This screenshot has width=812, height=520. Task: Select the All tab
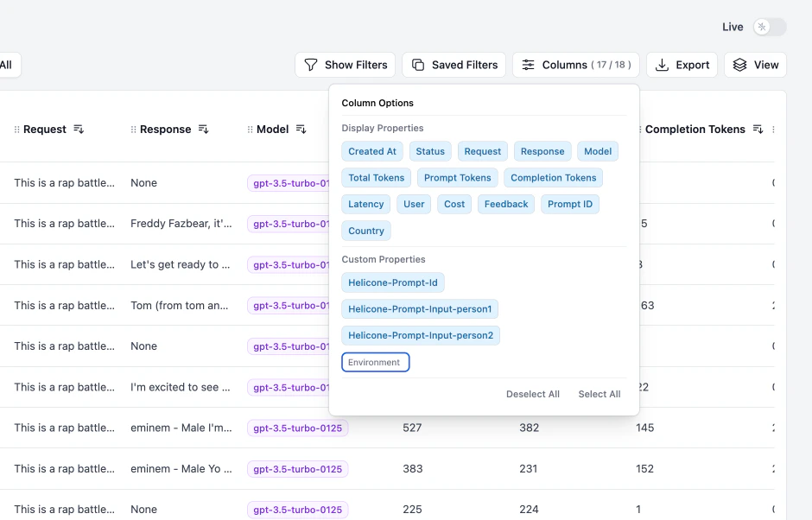[x=7, y=64]
